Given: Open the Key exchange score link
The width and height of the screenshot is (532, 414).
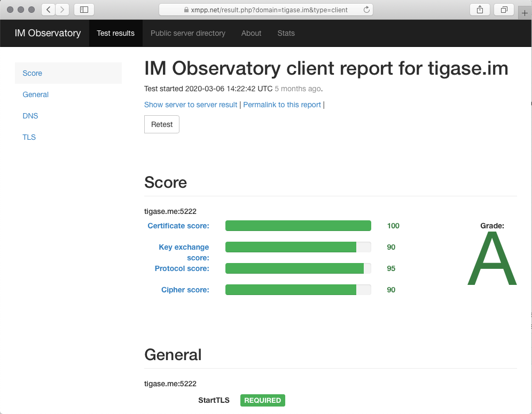Looking at the screenshot, I should (x=184, y=252).
